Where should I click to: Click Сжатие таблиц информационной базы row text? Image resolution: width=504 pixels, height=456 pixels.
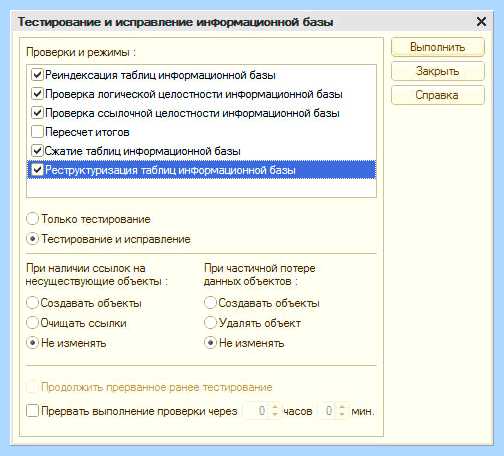142,151
